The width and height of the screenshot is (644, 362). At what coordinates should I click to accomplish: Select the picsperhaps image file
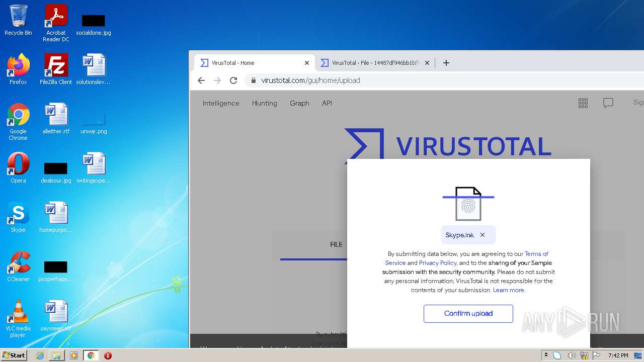pyautogui.click(x=56, y=270)
